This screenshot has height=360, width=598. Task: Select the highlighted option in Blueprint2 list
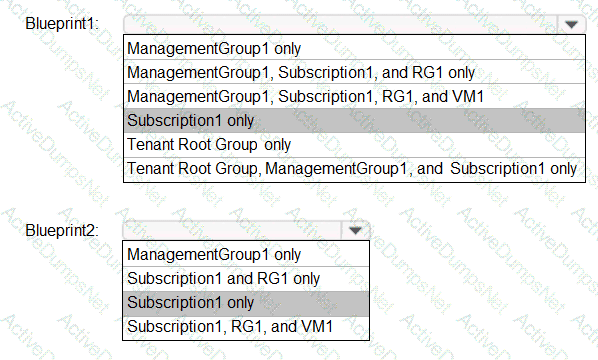(246, 303)
